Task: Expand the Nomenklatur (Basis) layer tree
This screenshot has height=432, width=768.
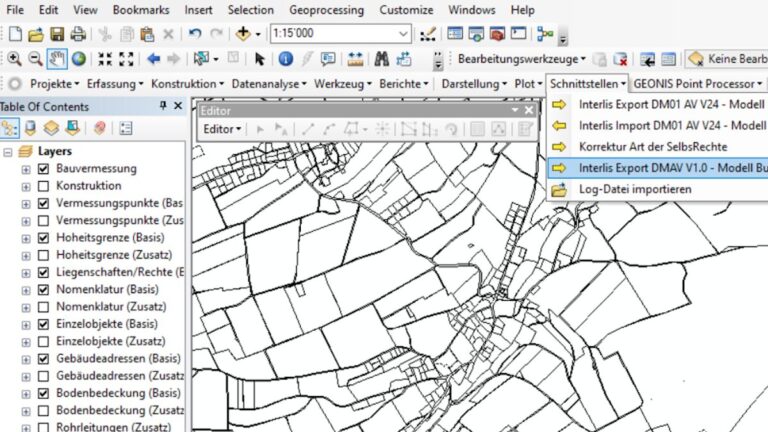Action: [x=26, y=290]
